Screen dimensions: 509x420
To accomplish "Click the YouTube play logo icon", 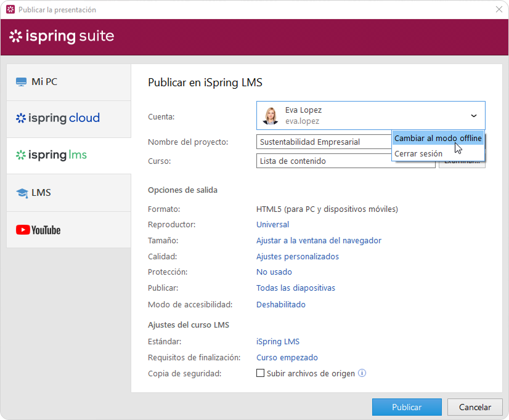I will tap(23, 230).
